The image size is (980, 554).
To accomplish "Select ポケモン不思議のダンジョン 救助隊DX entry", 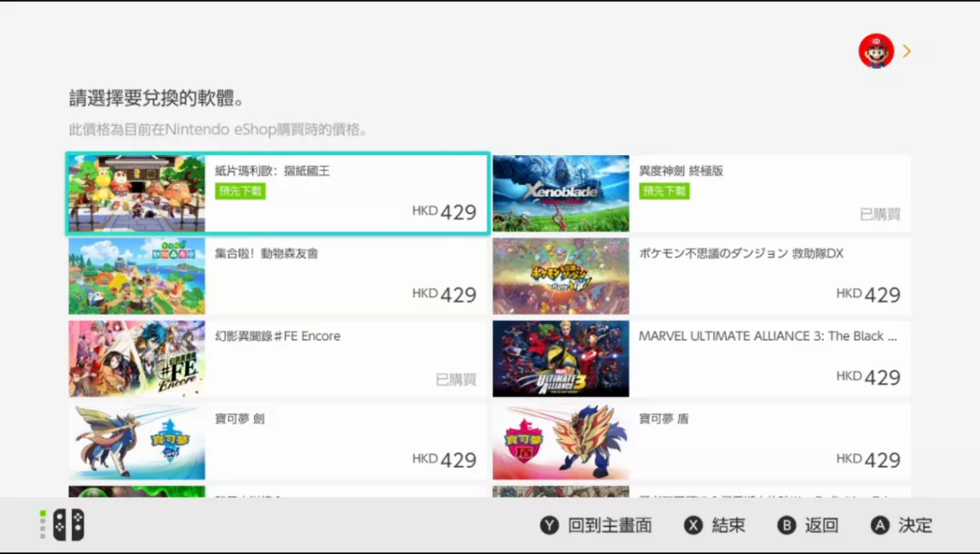I will (x=701, y=276).
